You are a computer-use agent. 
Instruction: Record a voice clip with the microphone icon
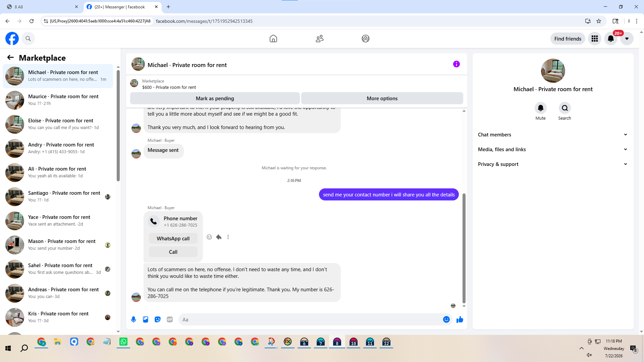pyautogui.click(x=133, y=319)
